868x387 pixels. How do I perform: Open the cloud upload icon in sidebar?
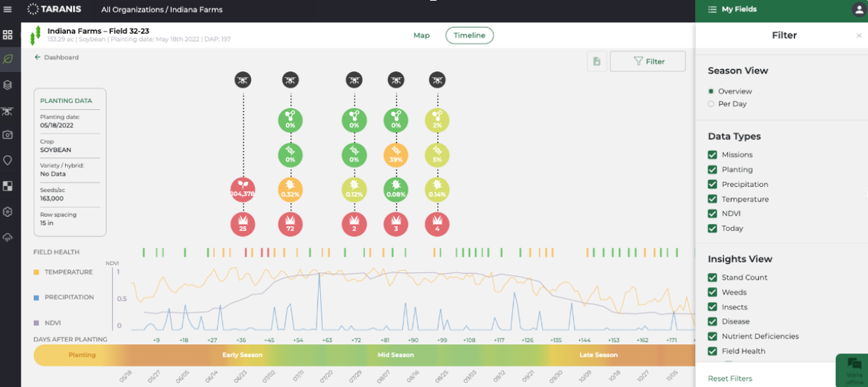pos(8,237)
